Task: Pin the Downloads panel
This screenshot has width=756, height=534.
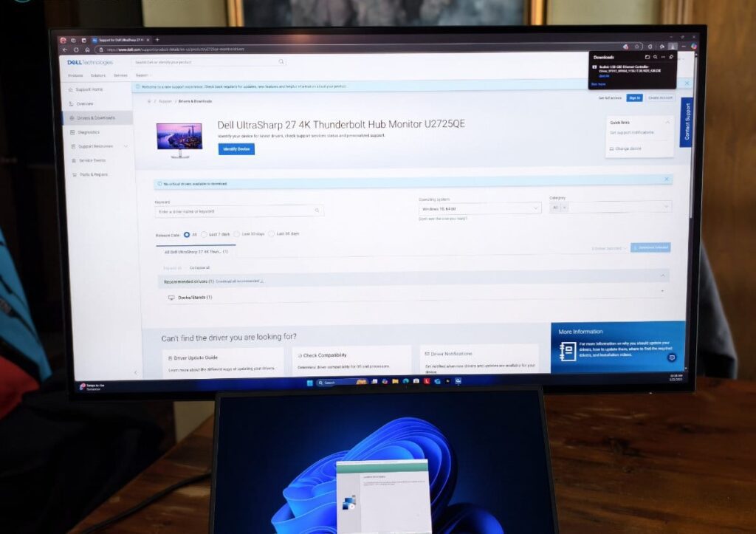Action: [x=671, y=57]
